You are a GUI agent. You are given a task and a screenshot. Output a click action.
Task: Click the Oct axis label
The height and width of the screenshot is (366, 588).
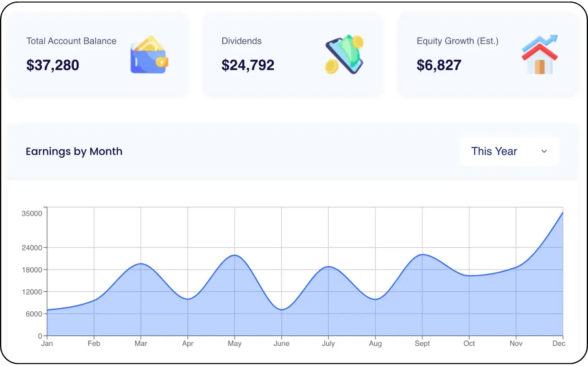click(x=469, y=344)
